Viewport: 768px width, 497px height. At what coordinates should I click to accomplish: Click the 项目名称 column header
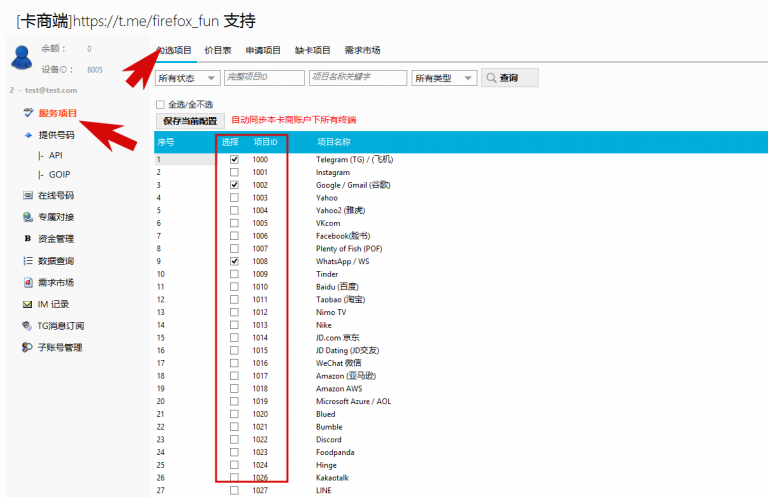[x=334, y=142]
